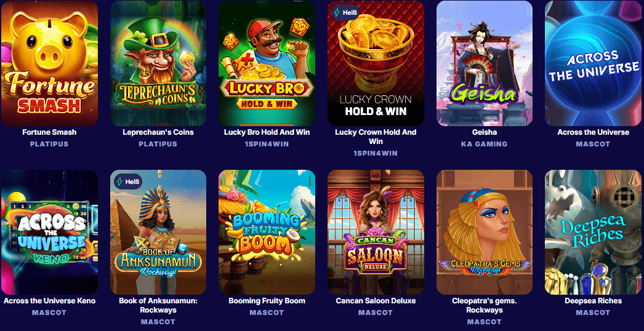Open Cancan Saloon Deluxe thumbnail
Image resolution: width=644 pixels, height=331 pixels.
376,232
